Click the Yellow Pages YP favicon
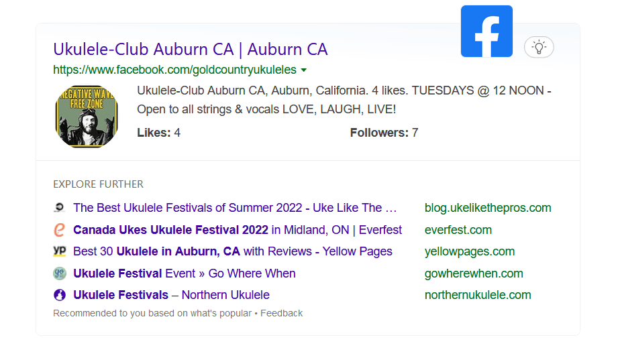The image size is (618, 364). pos(60,251)
